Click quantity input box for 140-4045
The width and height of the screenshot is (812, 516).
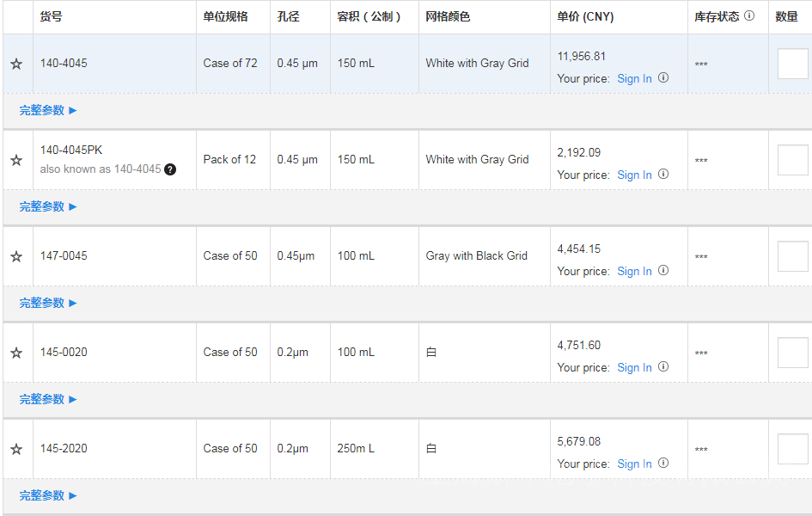coord(792,64)
